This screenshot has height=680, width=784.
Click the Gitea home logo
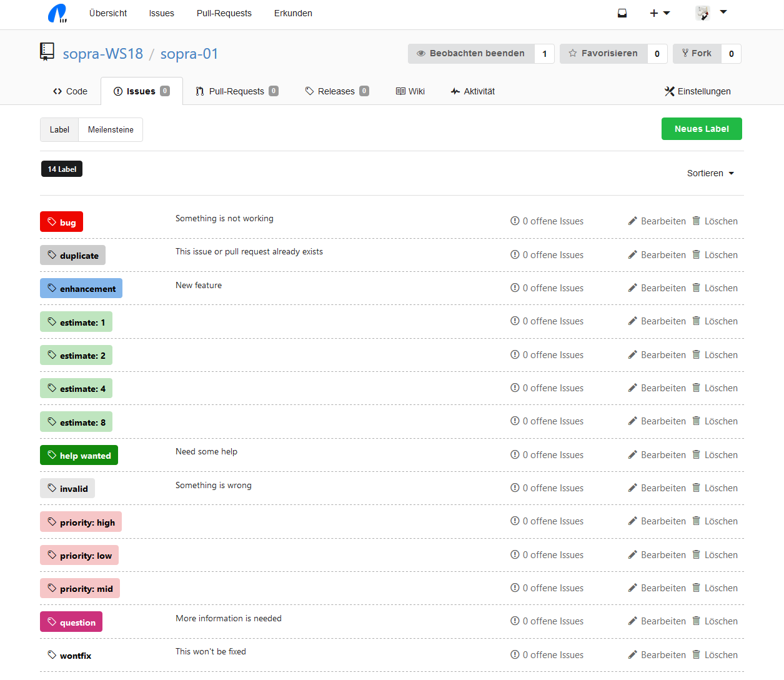pos(57,13)
